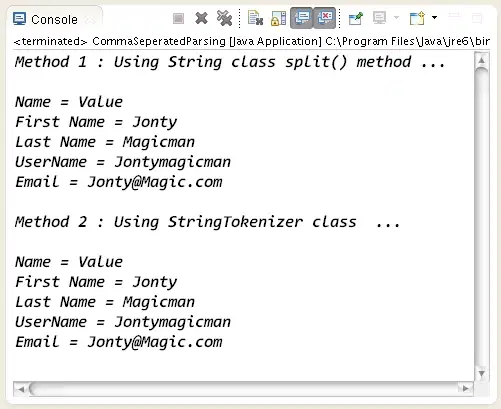Expand the Display Selected Console dropdown arrow

[x=396, y=17]
